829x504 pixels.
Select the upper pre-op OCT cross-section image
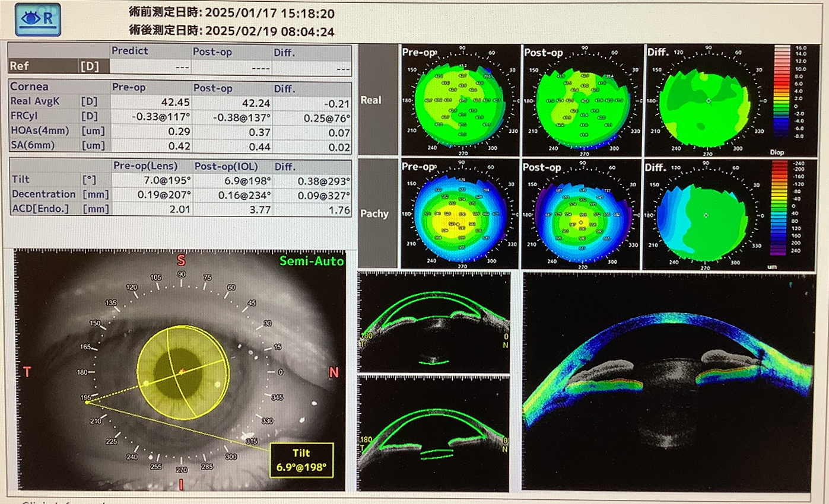click(434, 323)
